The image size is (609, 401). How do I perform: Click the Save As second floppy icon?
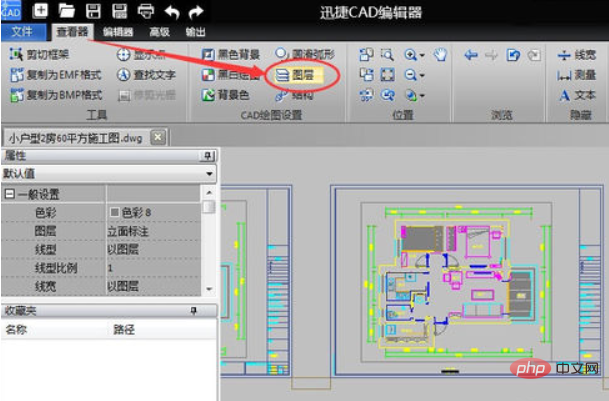point(119,10)
